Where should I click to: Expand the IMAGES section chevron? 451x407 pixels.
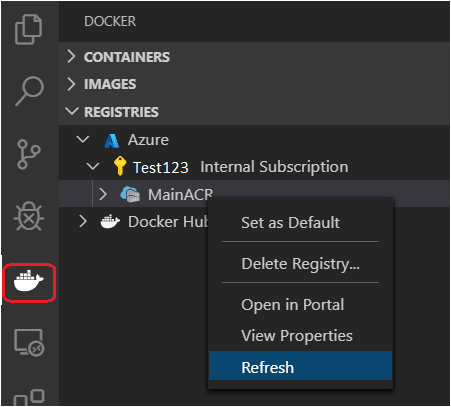(71, 84)
